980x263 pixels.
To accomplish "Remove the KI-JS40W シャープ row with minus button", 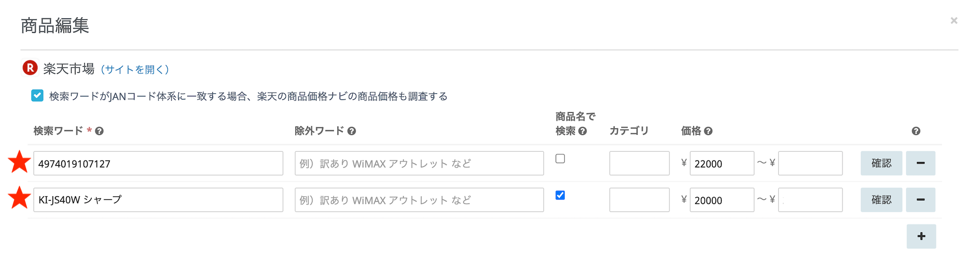I will coord(920,199).
